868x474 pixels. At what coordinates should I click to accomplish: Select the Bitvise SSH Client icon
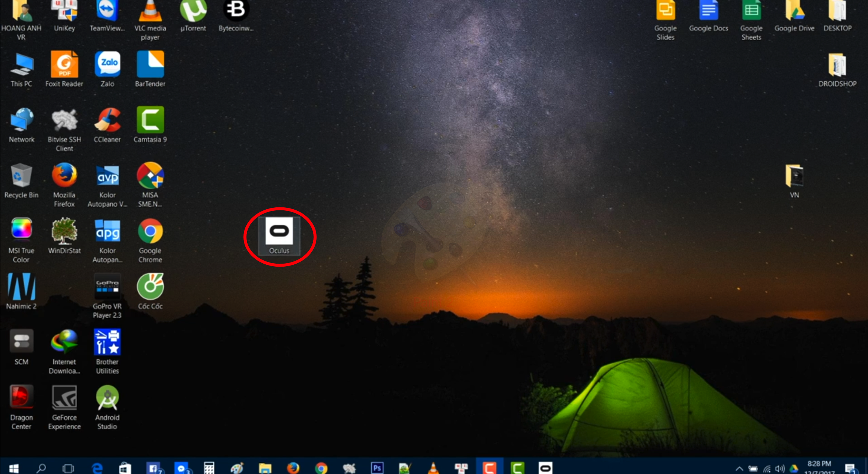[64, 130]
